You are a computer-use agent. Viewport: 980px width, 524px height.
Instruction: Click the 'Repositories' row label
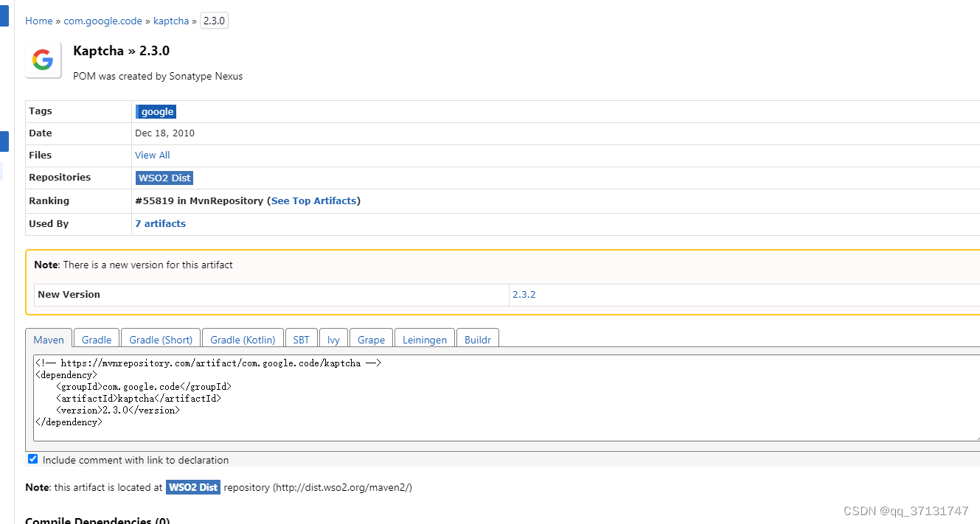pyautogui.click(x=60, y=178)
